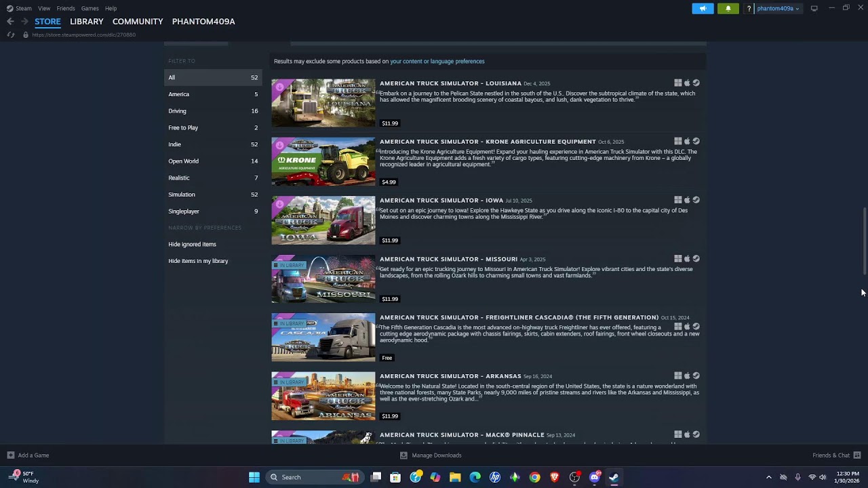This screenshot has width=868, height=488.
Task: Click Add a Game
Action: tap(28, 455)
